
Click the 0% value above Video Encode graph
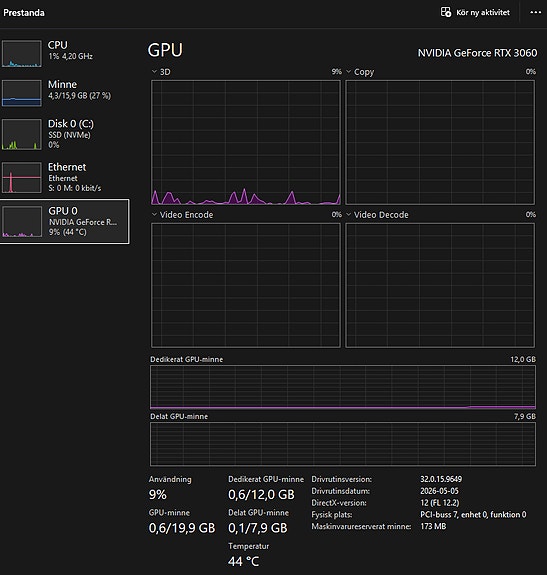pos(337,215)
